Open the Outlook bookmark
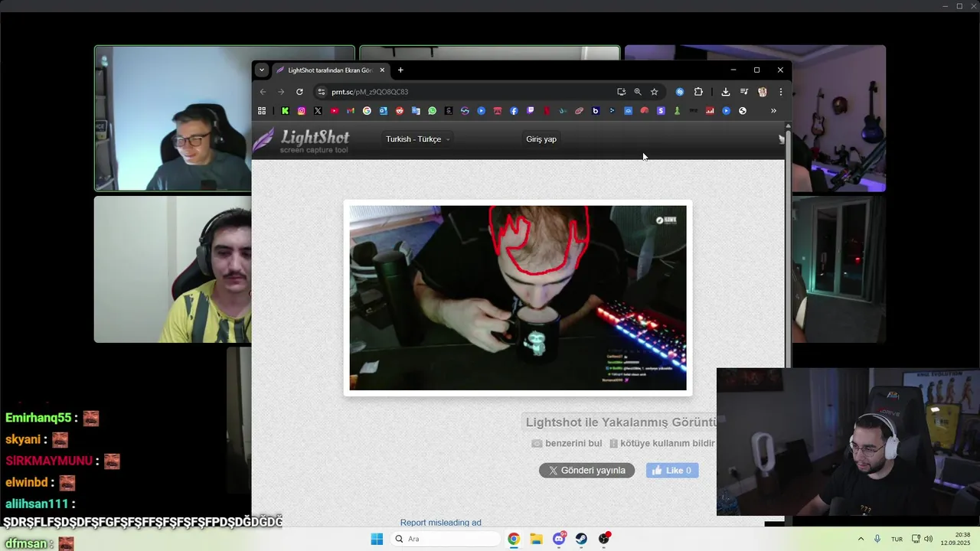The height and width of the screenshot is (551, 980). [384, 111]
